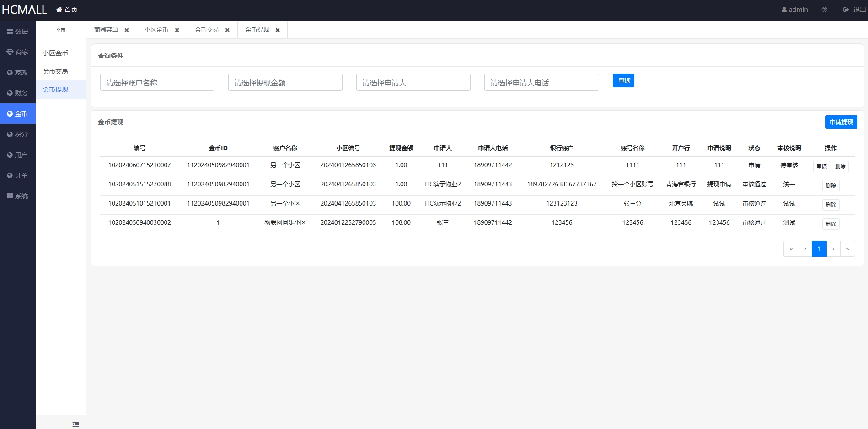Click the 退出 logout icon
Screen dimensions: 868x429
pyautogui.click(x=846, y=10)
